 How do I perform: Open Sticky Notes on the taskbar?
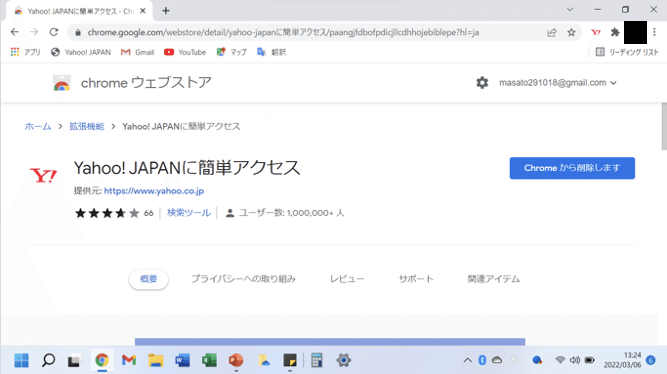point(290,360)
